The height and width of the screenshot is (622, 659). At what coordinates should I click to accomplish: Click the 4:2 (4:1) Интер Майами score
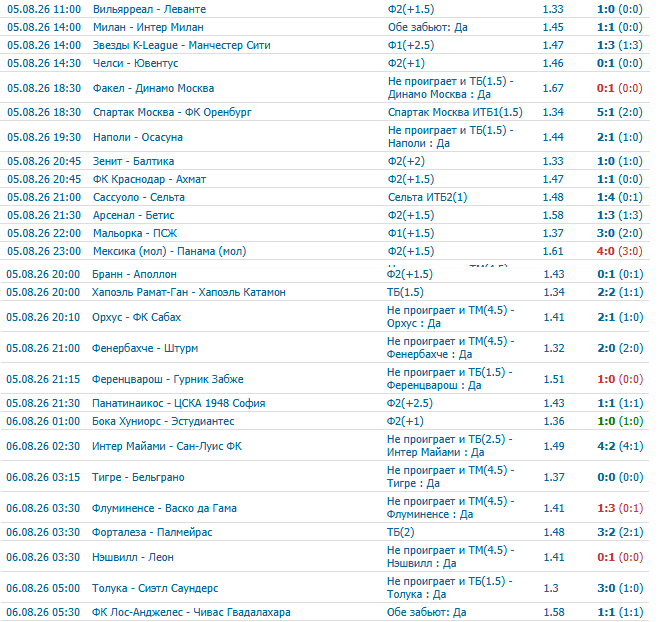click(x=620, y=446)
